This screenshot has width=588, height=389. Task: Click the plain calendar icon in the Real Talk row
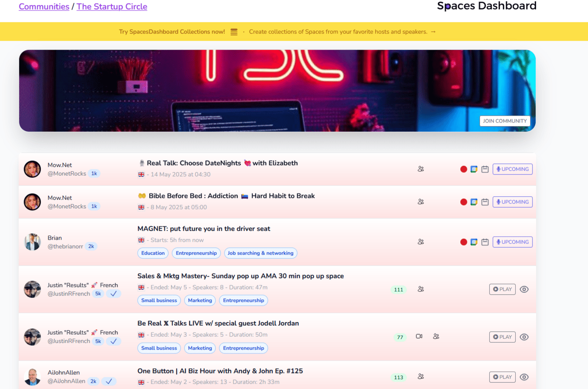[485, 169]
